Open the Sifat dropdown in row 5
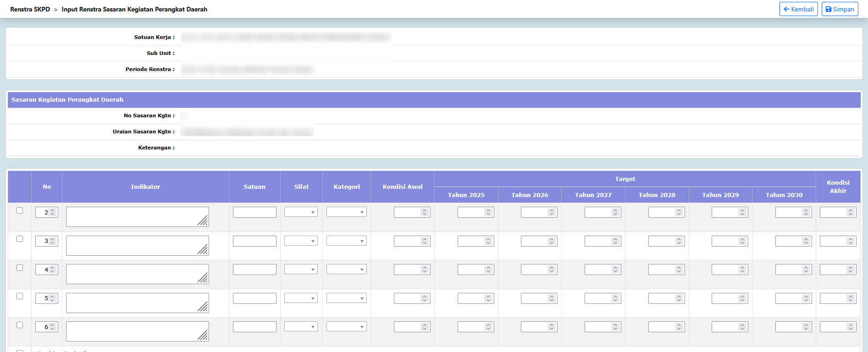The image size is (868, 352). pos(301,298)
